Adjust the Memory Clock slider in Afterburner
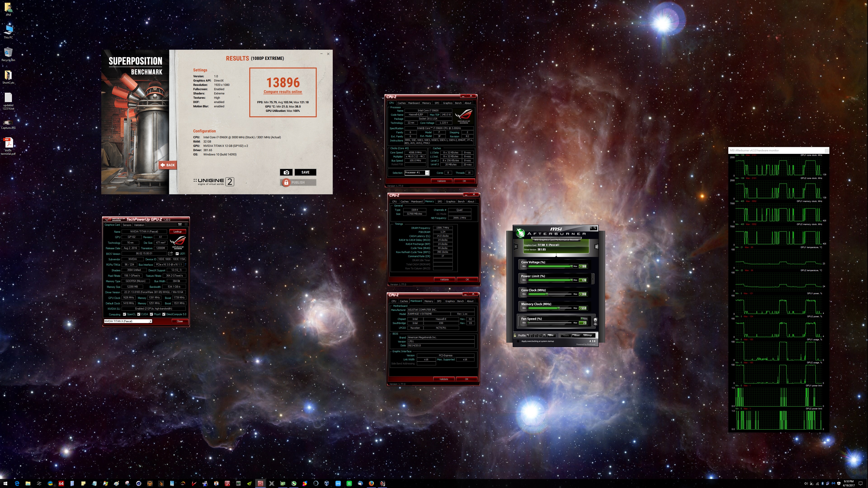This screenshot has height=488, width=868. point(550,308)
